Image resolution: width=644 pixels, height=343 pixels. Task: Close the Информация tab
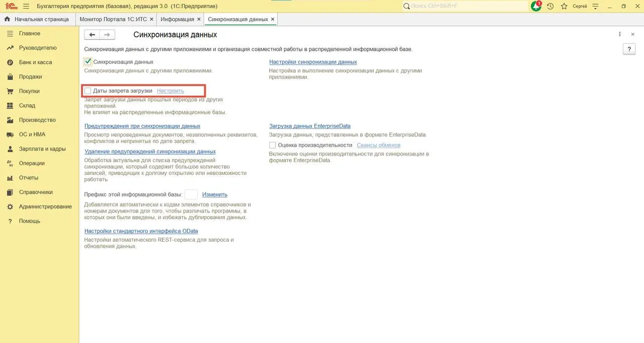pyautogui.click(x=199, y=19)
